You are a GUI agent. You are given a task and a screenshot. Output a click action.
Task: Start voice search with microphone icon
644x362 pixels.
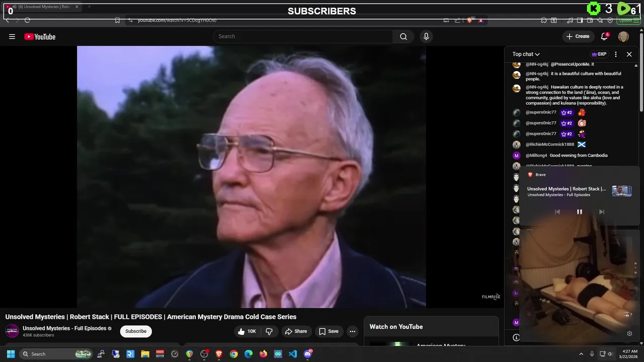[426, 36]
